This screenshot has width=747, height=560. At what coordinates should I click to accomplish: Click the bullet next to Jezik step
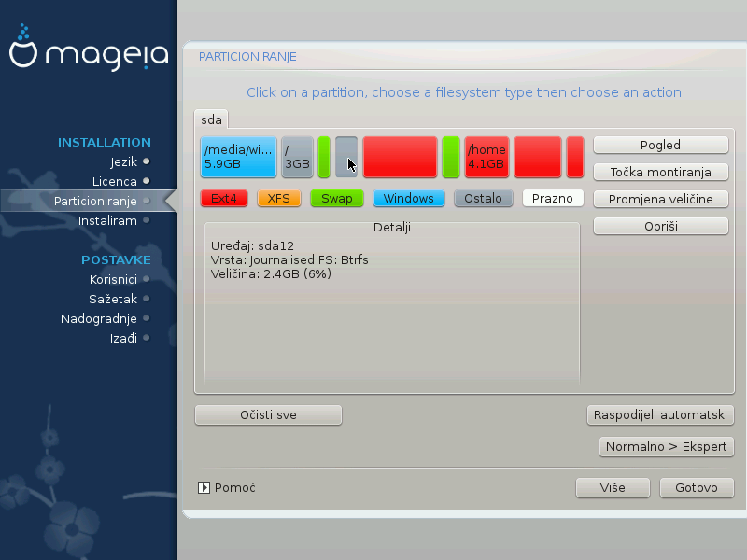147,161
